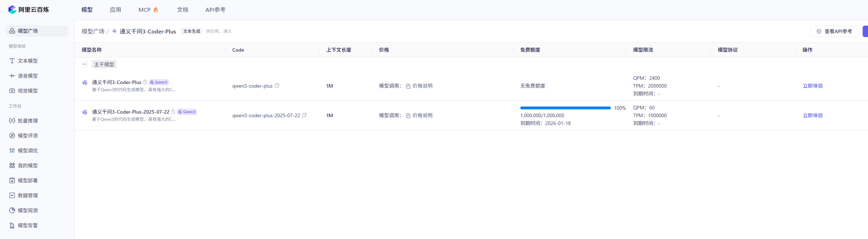Click the 无免费额度 cell
This screenshot has height=239, width=868.
(532, 86)
